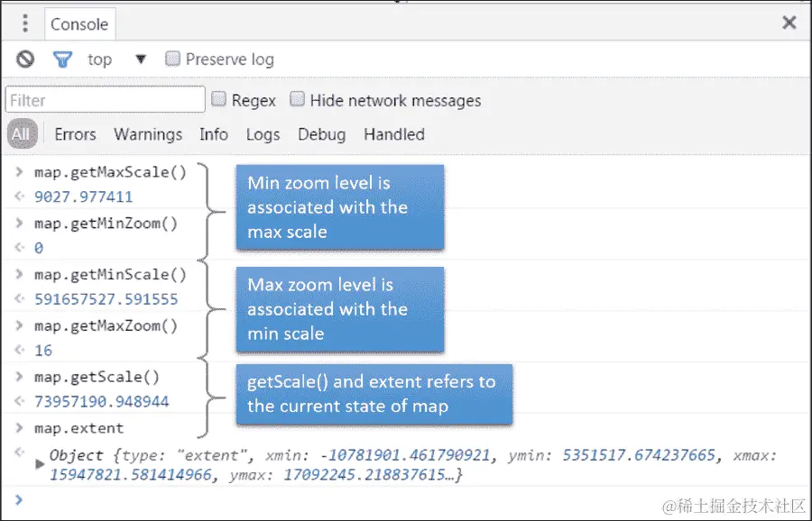Image resolution: width=812 pixels, height=521 pixels.
Task: Focus the Filter text field
Action: (106, 99)
